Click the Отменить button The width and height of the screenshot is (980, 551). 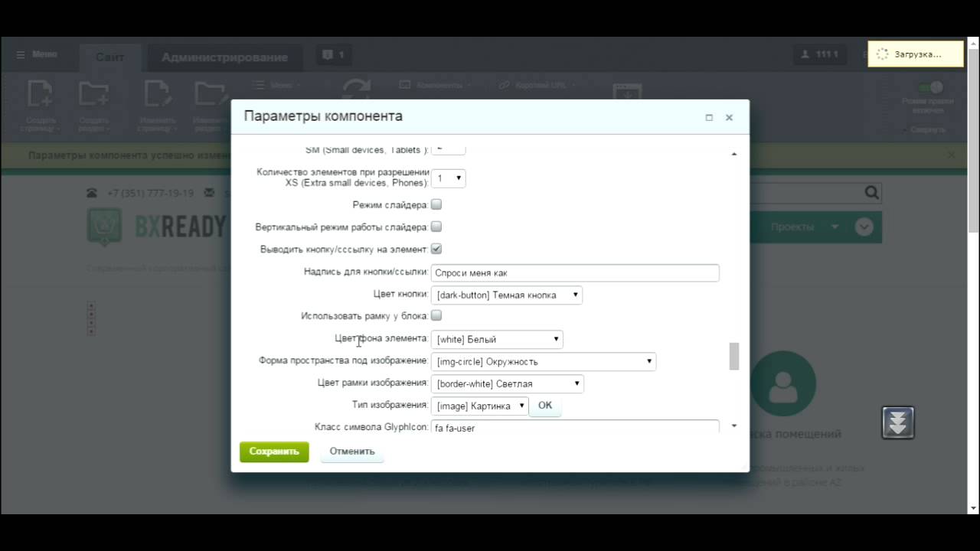pos(352,452)
